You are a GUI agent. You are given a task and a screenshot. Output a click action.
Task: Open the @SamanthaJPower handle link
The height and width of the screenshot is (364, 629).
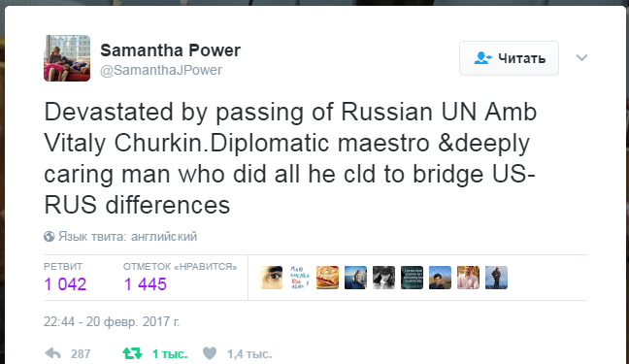[x=161, y=70]
